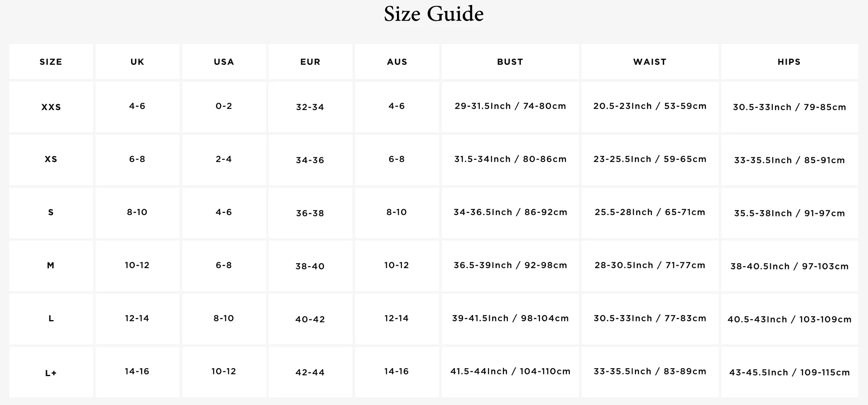Click the 29-31.5Inch / 74-80cm bust cell
The width and height of the screenshot is (868, 405).
click(x=510, y=106)
